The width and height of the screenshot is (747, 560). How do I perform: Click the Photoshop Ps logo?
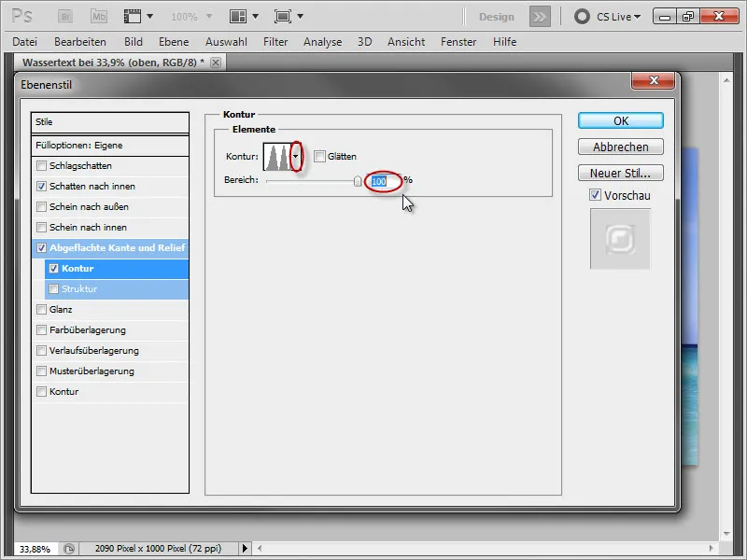(x=21, y=17)
